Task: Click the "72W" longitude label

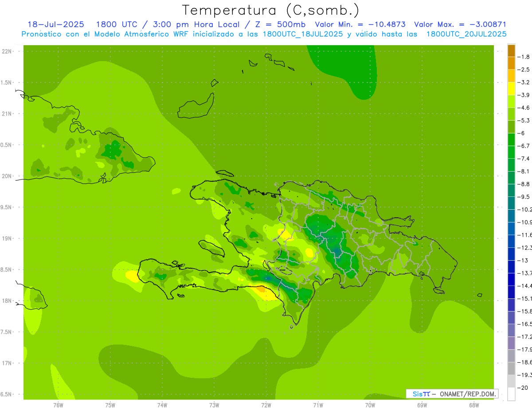Action: pos(266,405)
